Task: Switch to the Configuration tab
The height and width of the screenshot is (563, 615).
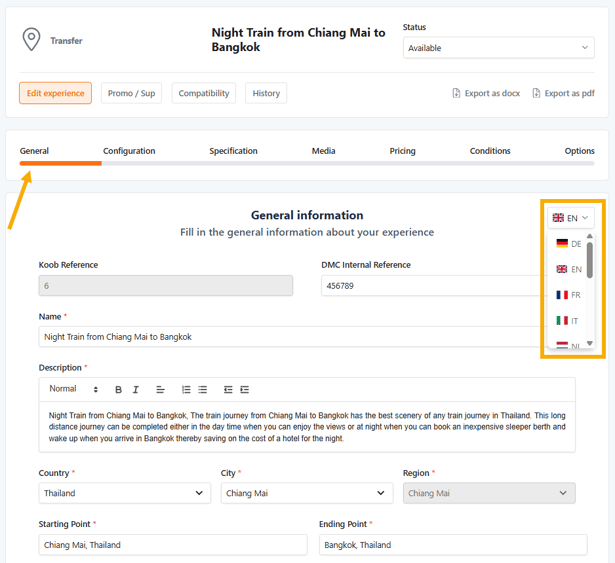Action: 129,151
